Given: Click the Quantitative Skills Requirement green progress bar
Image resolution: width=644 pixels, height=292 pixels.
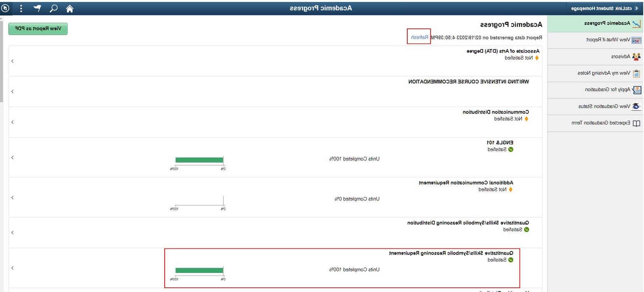Looking at the screenshot, I should [x=199, y=271].
